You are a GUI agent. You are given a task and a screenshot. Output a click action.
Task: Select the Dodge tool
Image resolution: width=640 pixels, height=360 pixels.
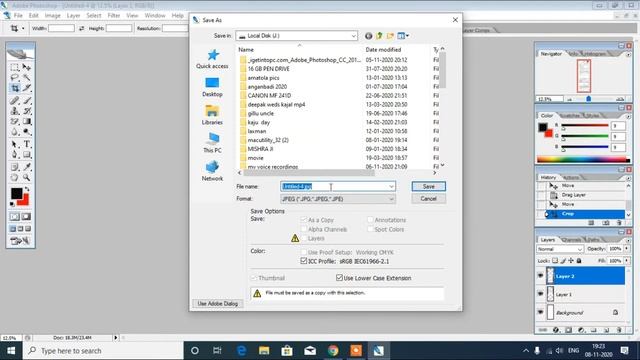pyautogui.click(x=27, y=132)
